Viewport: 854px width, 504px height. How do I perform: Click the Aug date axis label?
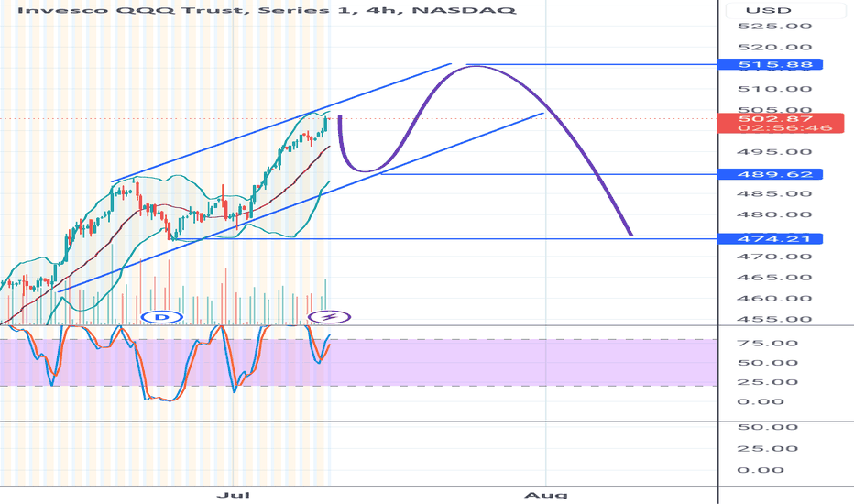point(546,495)
